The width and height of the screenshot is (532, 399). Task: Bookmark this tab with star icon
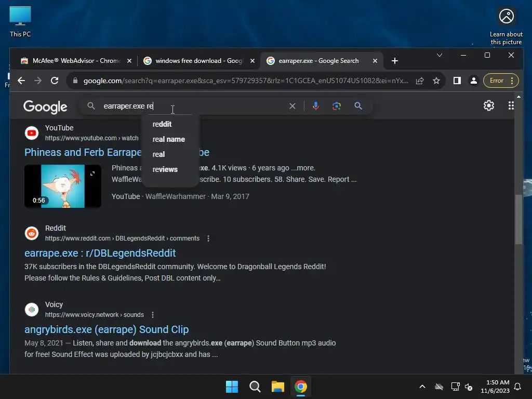[436, 81]
